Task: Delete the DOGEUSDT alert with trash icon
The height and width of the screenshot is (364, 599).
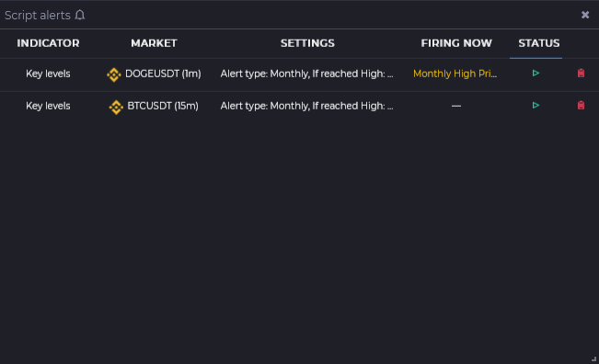Action: pos(581,73)
